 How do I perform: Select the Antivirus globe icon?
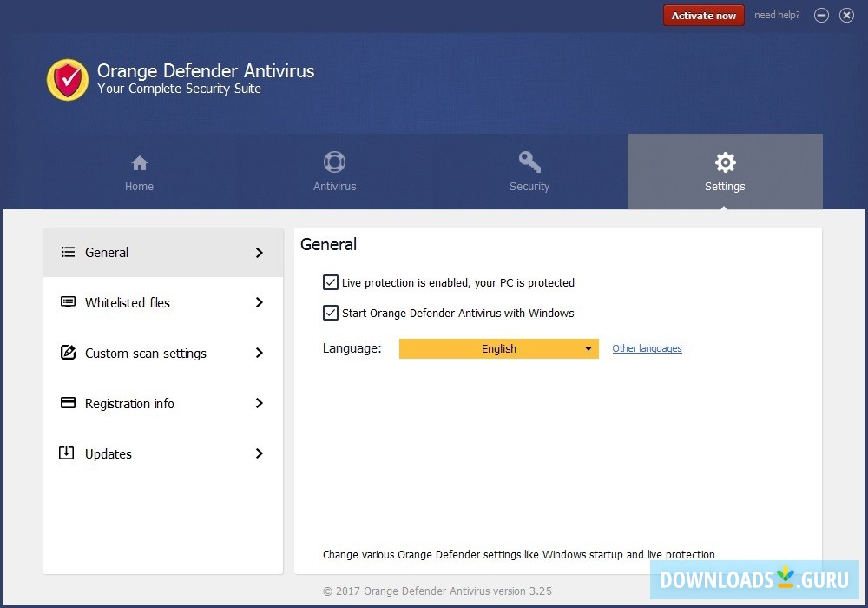click(334, 162)
